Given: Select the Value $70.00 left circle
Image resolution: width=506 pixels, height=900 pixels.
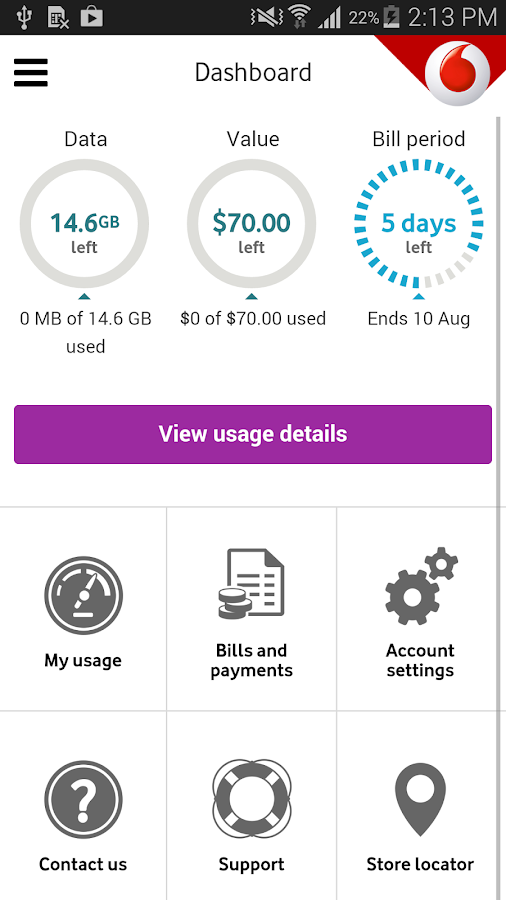Looking at the screenshot, I should 251,223.
